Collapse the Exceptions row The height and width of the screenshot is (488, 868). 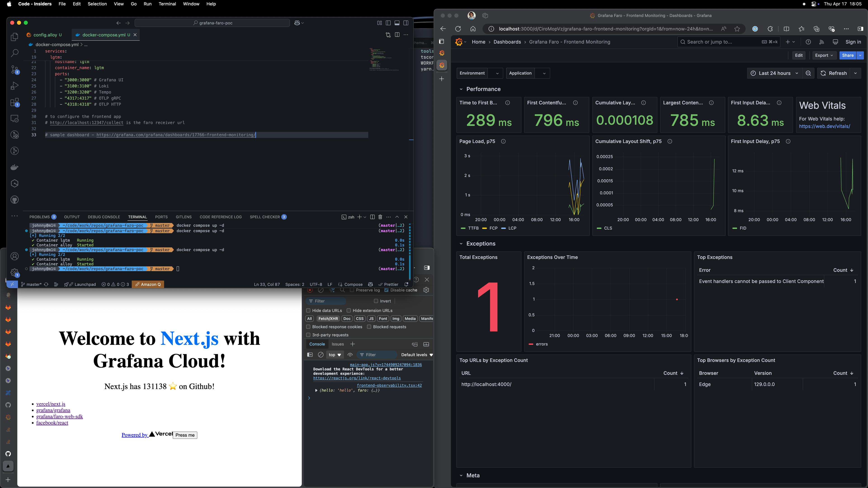click(x=461, y=244)
